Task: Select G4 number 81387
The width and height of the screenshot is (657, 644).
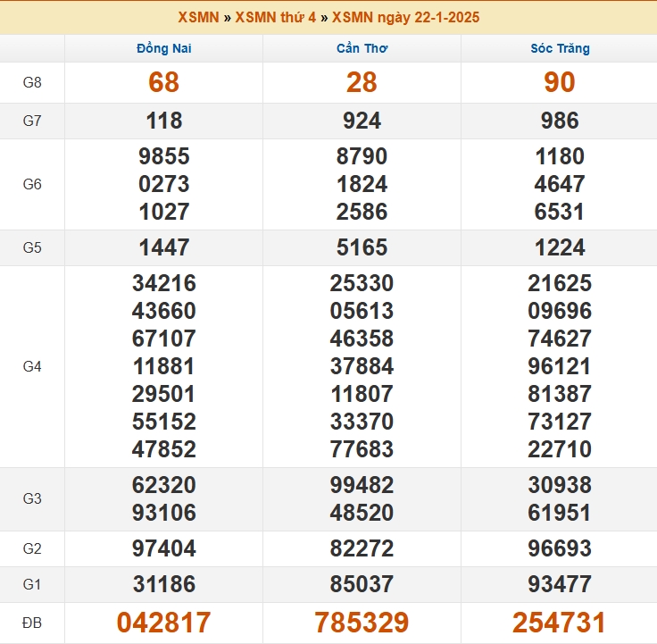Action: pos(560,394)
